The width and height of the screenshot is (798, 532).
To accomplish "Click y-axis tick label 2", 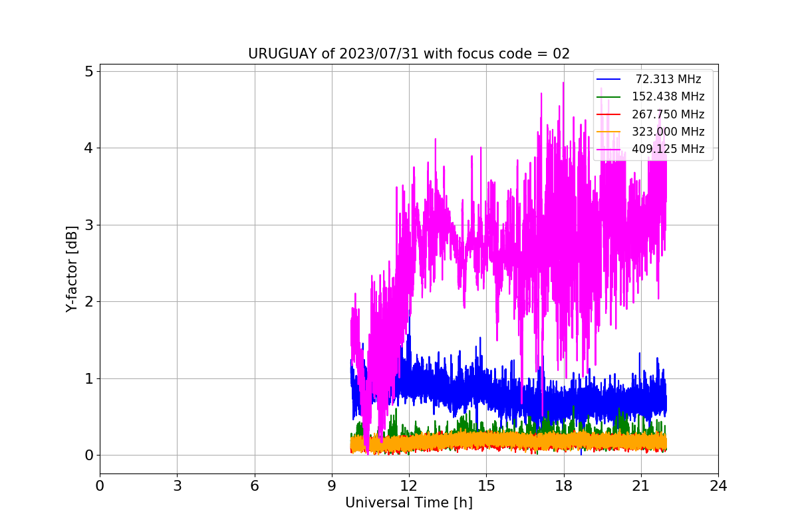I will pos(88,302).
